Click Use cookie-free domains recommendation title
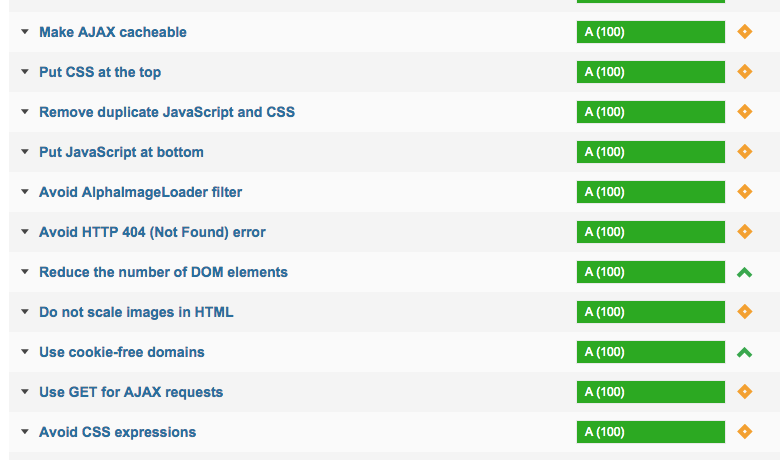 pyautogui.click(x=122, y=352)
